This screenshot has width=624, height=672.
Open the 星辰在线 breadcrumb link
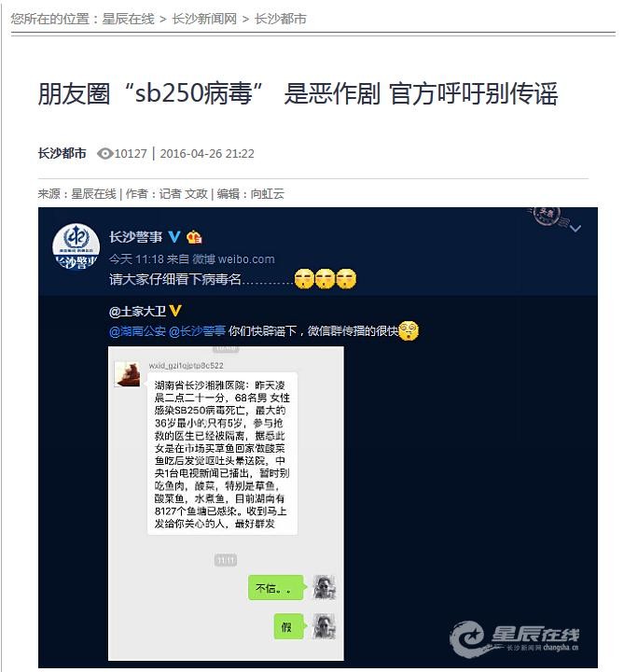pyautogui.click(x=128, y=19)
